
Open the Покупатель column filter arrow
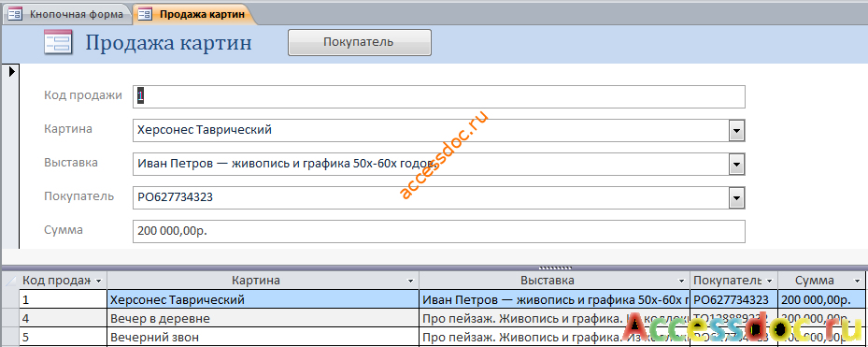pos(770,281)
